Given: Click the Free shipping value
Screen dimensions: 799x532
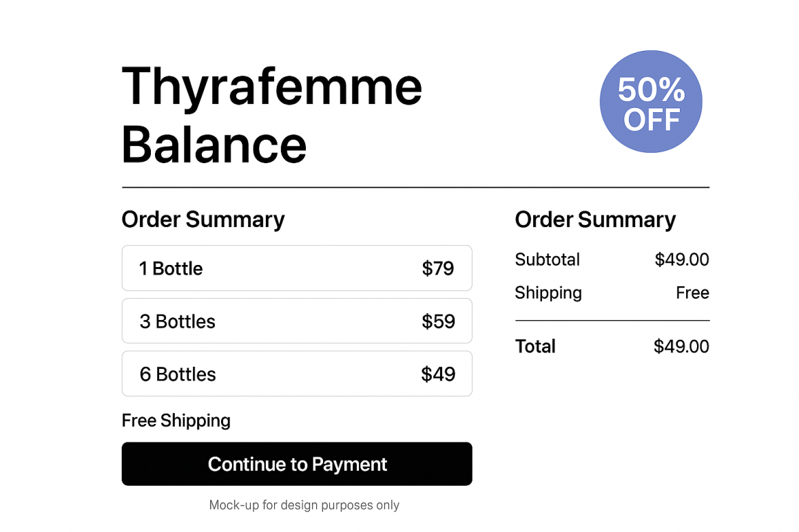Looking at the screenshot, I should 693,292.
